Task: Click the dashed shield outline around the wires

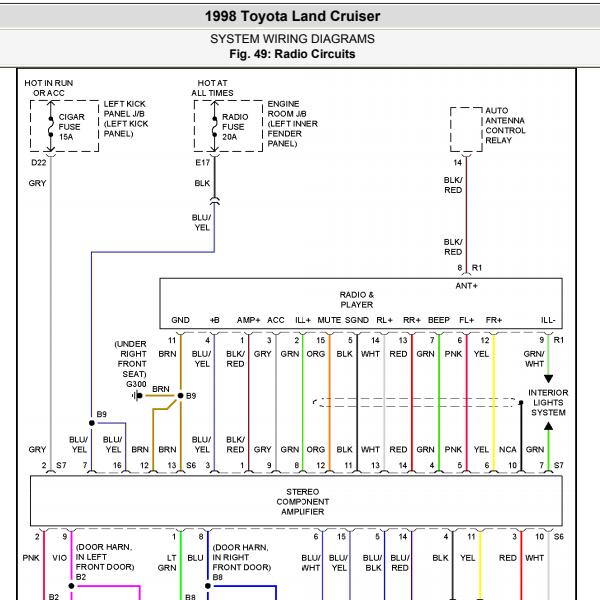Action: 418,403
